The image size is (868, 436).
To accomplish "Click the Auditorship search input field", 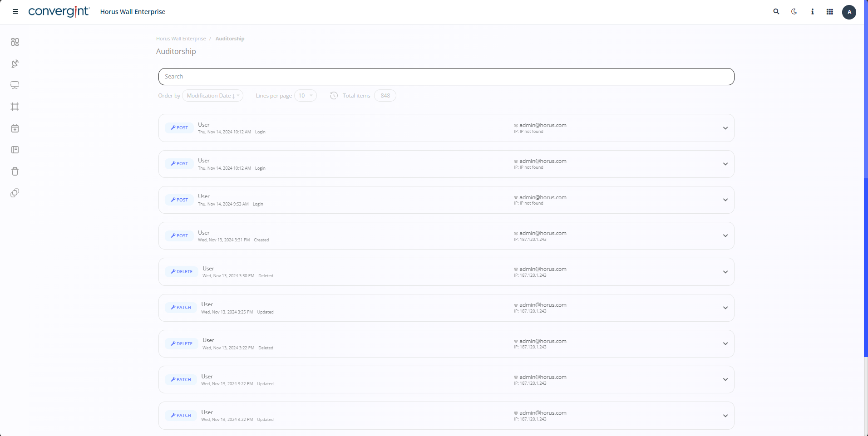I will 446,77.
